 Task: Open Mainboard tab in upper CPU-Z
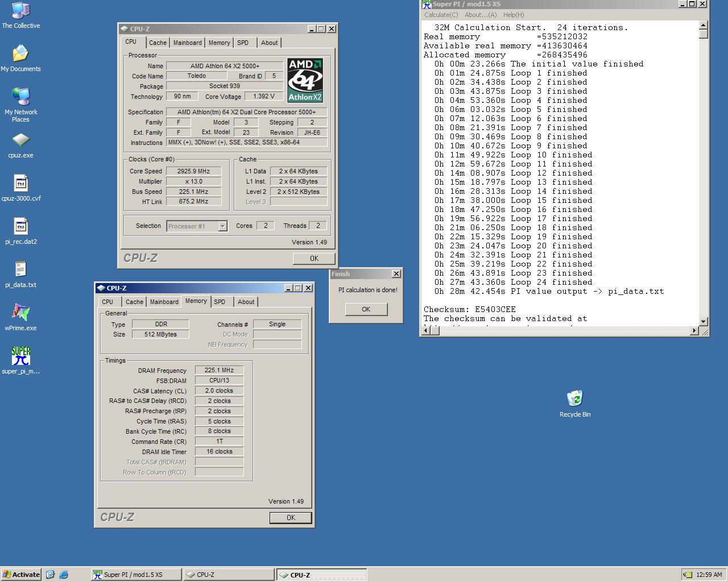tap(187, 43)
